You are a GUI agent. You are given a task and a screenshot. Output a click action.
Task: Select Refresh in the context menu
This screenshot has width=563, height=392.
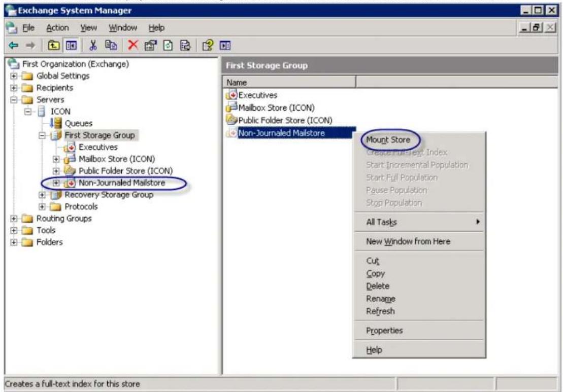click(419, 311)
